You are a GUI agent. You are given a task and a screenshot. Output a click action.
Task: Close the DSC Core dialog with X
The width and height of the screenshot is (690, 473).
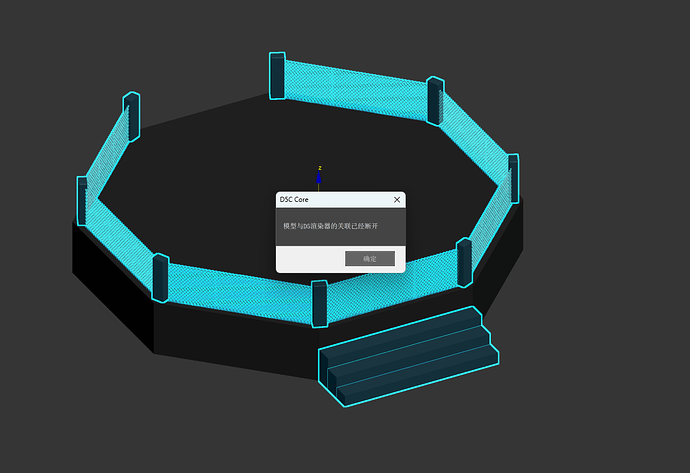396,200
